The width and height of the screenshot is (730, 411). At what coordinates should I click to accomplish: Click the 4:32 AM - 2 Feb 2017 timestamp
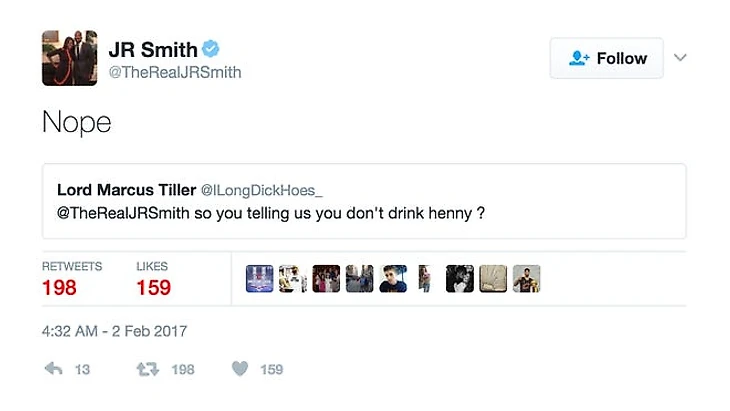tap(115, 331)
